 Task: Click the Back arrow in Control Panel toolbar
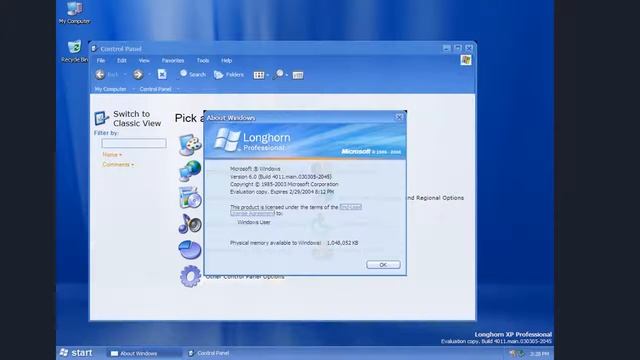coord(100,74)
